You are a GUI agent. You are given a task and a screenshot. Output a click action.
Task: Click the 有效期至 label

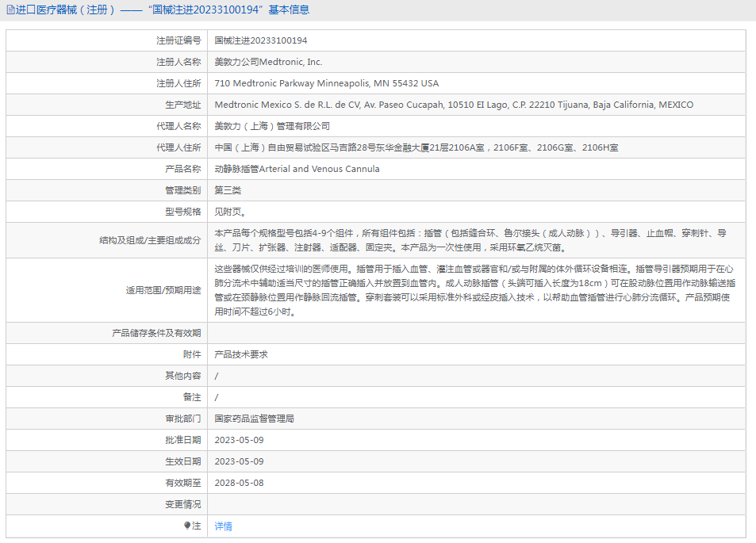pyautogui.click(x=182, y=483)
